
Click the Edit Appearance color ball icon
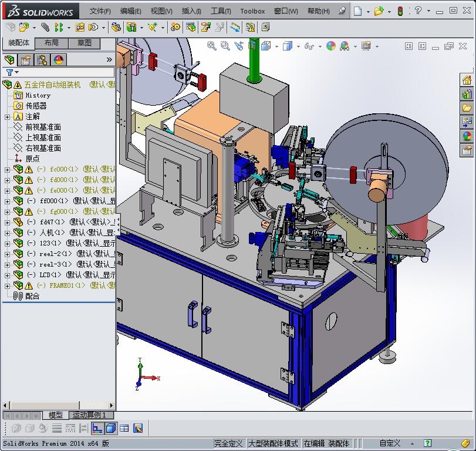click(331, 46)
